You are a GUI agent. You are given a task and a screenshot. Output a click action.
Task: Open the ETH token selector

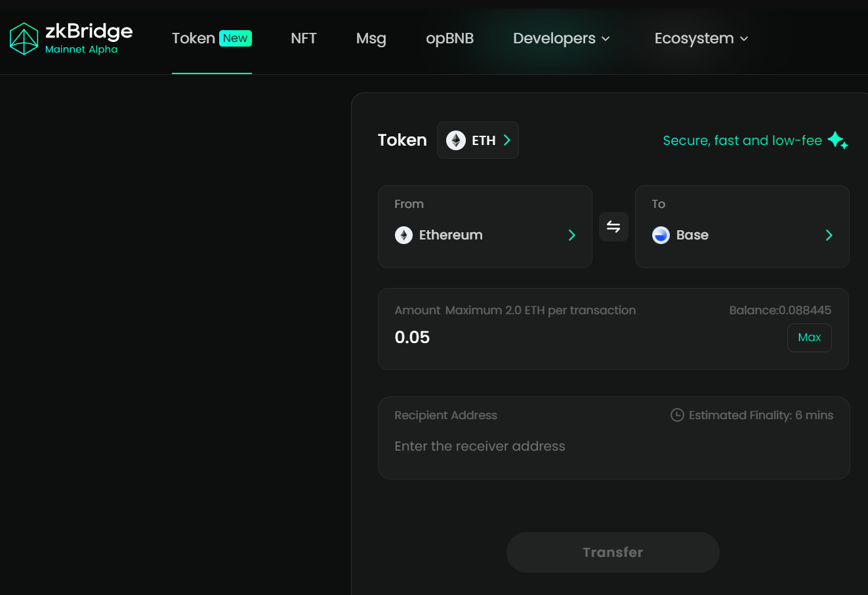(x=478, y=140)
